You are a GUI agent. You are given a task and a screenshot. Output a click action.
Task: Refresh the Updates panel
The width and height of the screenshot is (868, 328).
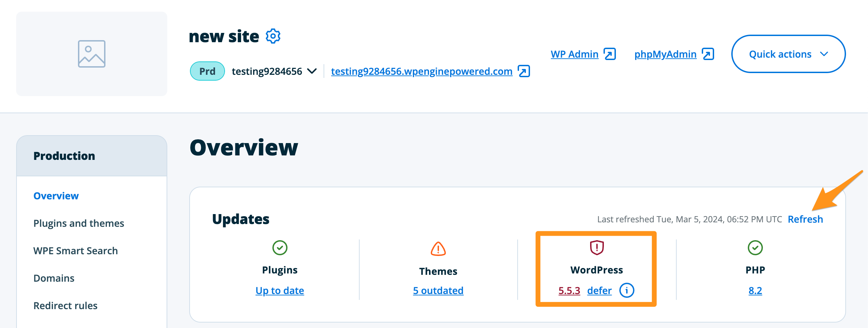pos(805,219)
